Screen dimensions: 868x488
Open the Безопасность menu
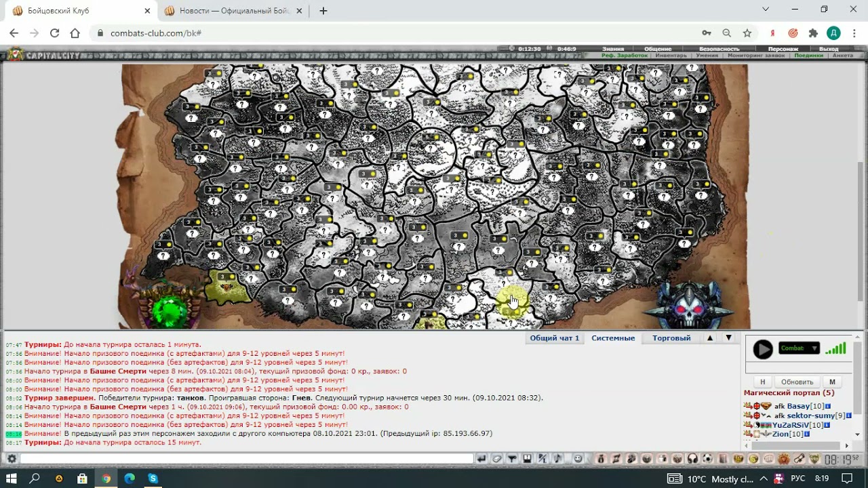point(719,49)
